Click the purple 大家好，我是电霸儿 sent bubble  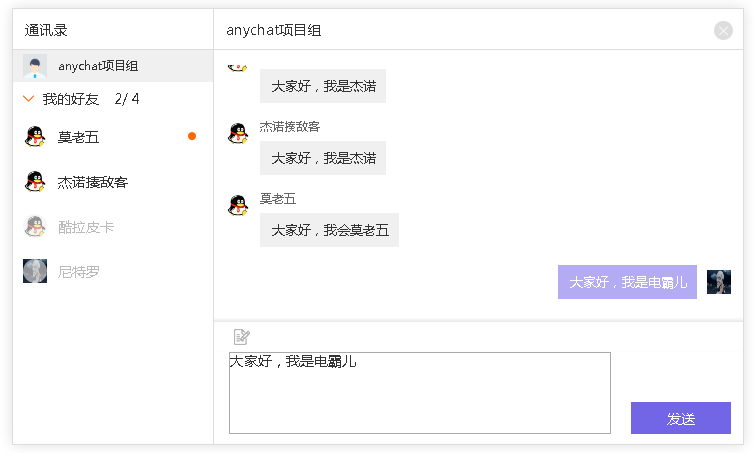[x=627, y=282]
